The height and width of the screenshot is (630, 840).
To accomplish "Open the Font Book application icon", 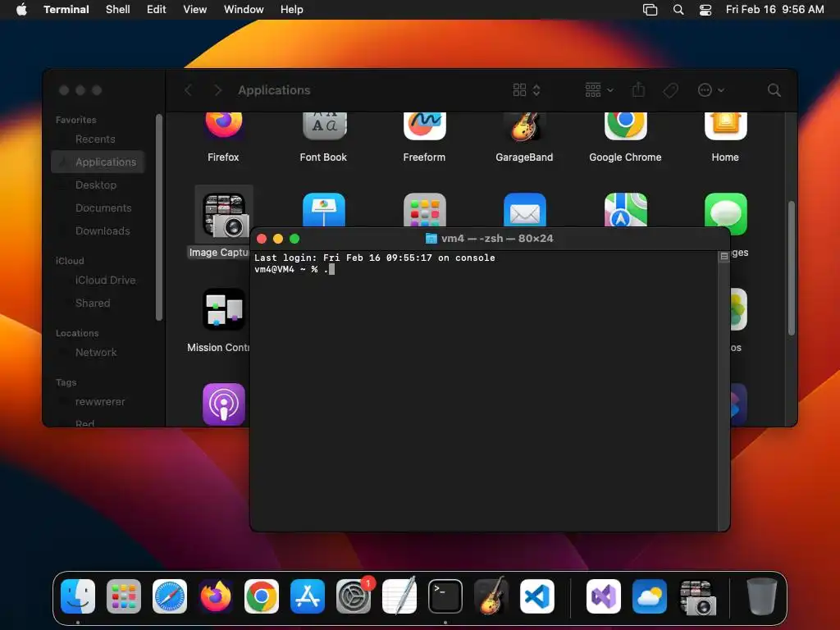I will pyautogui.click(x=323, y=126).
